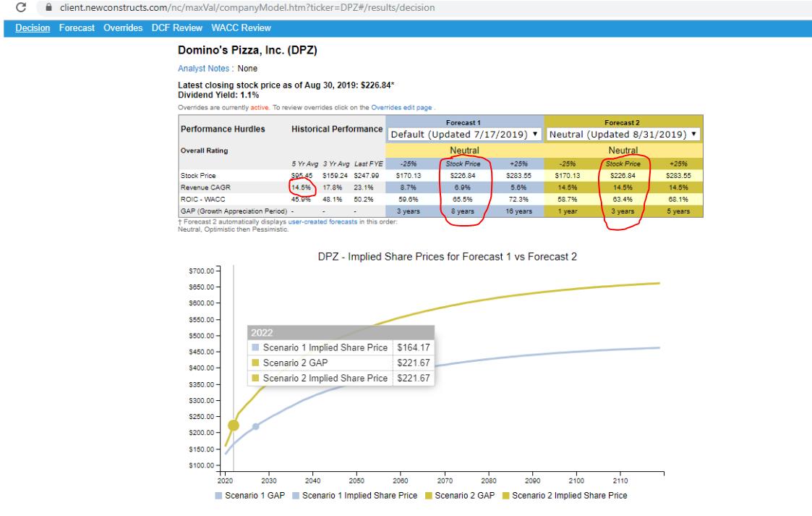Image resolution: width=812 pixels, height=516 pixels.
Task: Reload the page with the browser refresh icon
Action: (x=21, y=7)
